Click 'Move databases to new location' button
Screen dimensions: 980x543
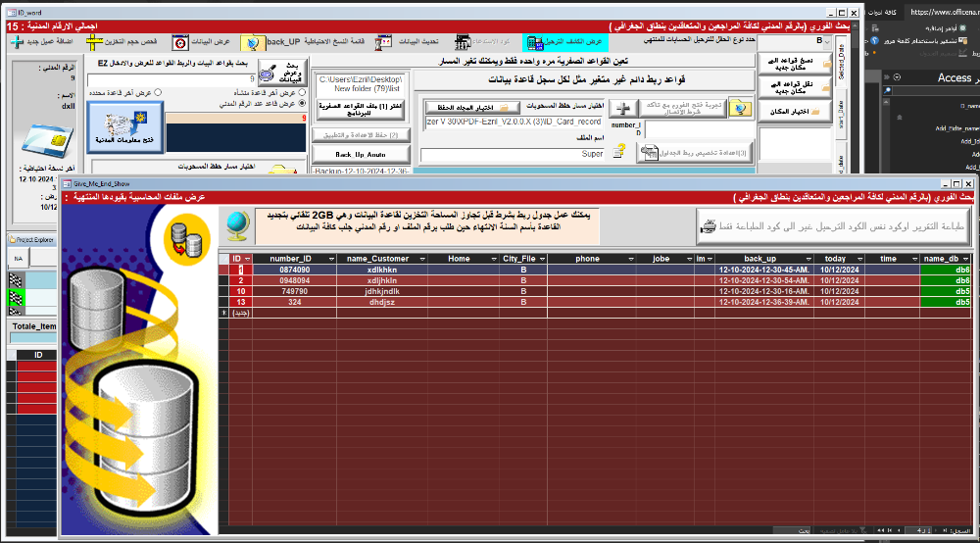795,87
